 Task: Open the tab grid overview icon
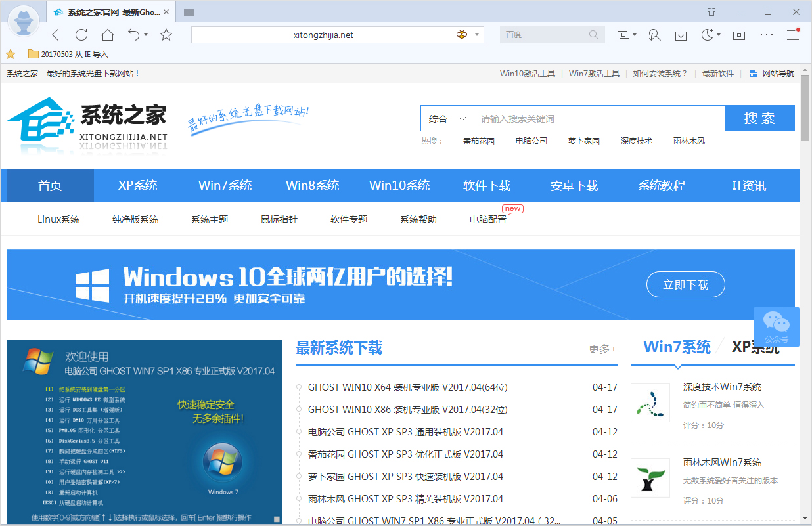pyautogui.click(x=189, y=12)
